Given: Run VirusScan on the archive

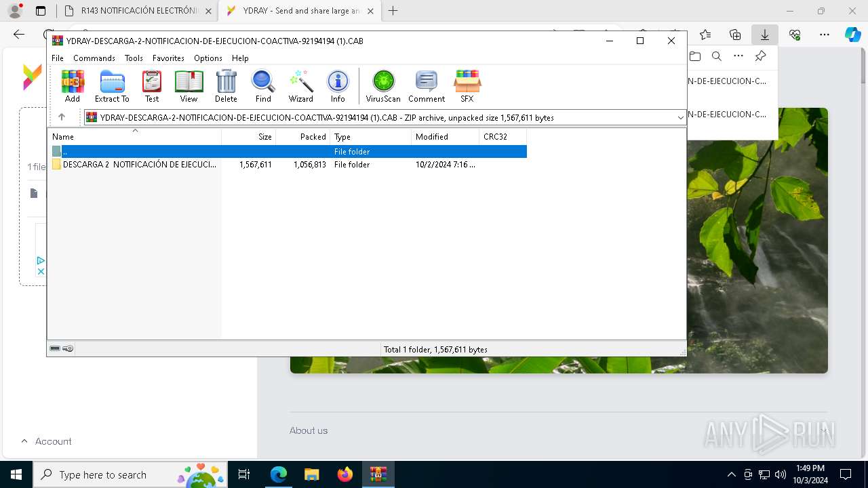Looking at the screenshot, I should pyautogui.click(x=383, y=86).
